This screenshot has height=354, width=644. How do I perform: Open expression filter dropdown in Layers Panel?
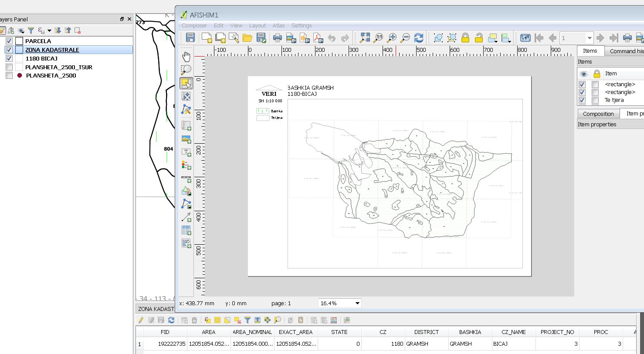click(x=49, y=30)
